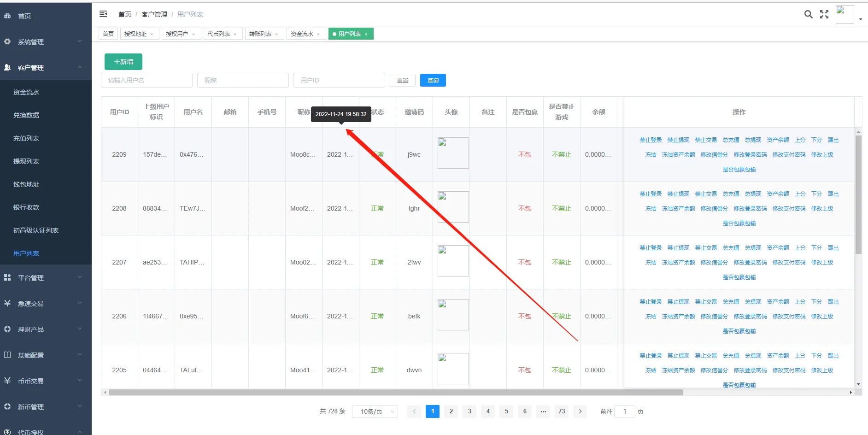Collapse the sidebar using the hamburger icon

tap(103, 14)
